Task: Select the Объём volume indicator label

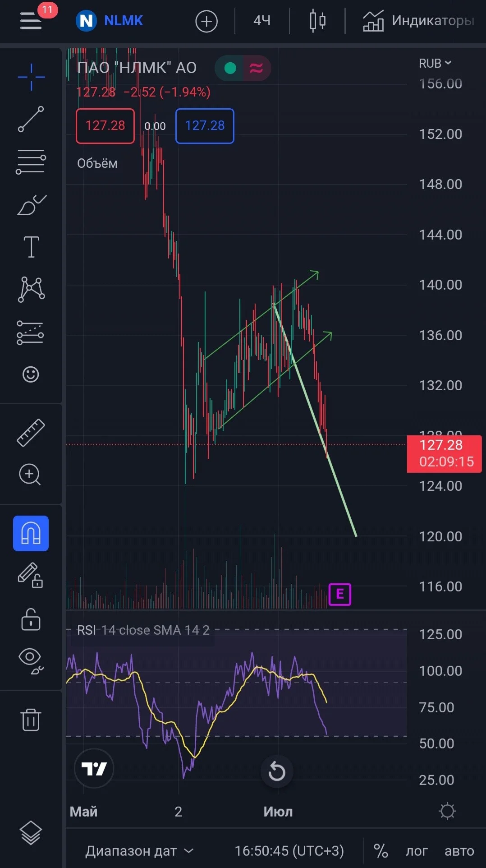Action: tap(97, 163)
